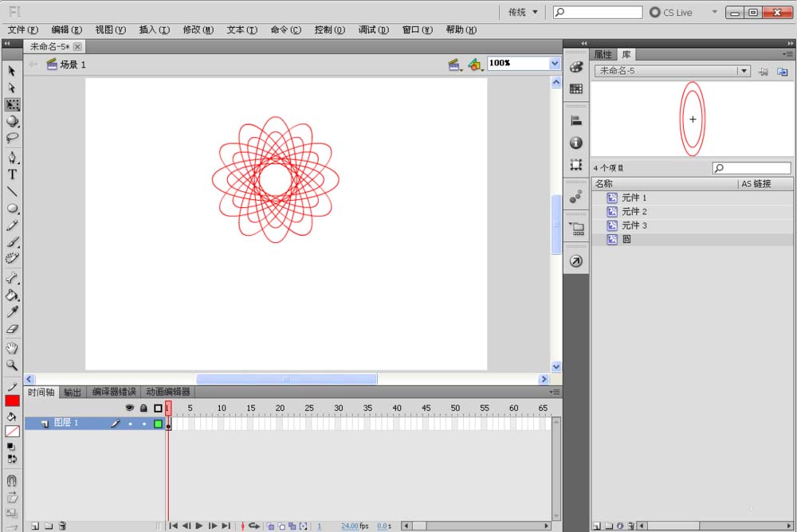
Task: Open the 修改(M) menu
Action: point(198,30)
